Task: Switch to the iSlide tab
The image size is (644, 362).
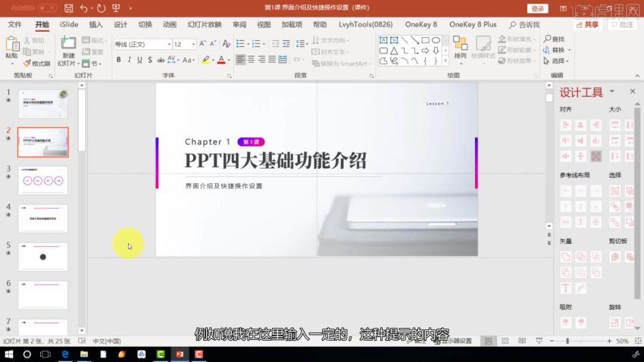Action: [x=69, y=25]
